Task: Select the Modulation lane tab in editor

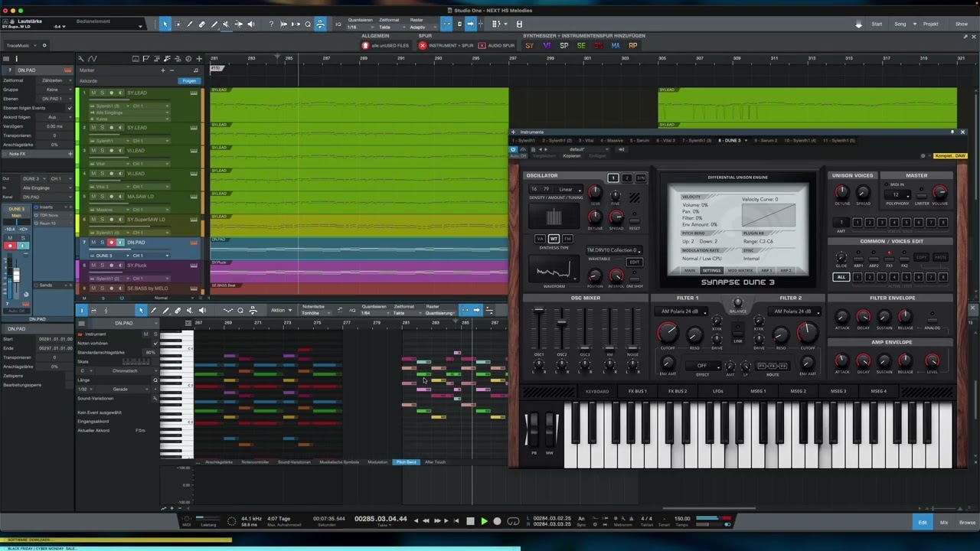Action: pyautogui.click(x=377, y=462)
